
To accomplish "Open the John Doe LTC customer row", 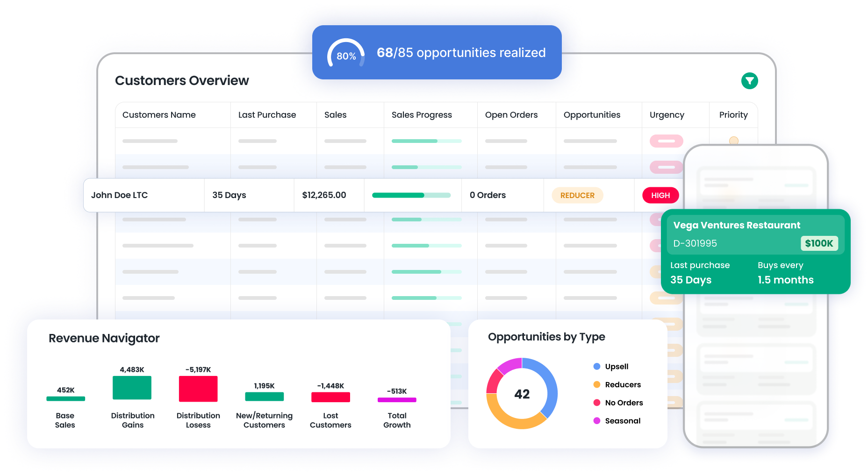I will [120, 195].
